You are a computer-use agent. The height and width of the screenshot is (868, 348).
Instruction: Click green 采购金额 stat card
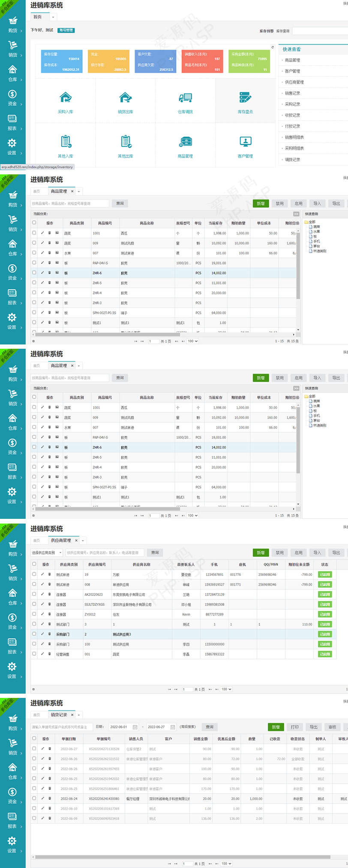click(249, 61)
